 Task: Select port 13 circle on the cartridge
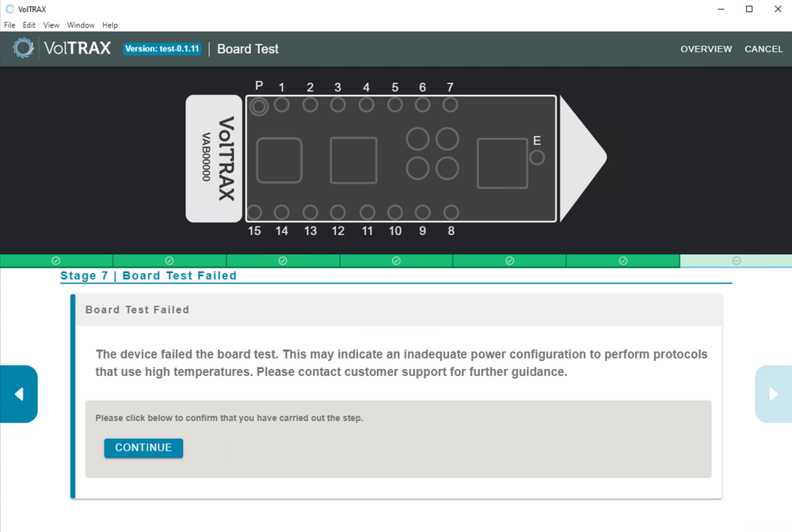point(310,212)
